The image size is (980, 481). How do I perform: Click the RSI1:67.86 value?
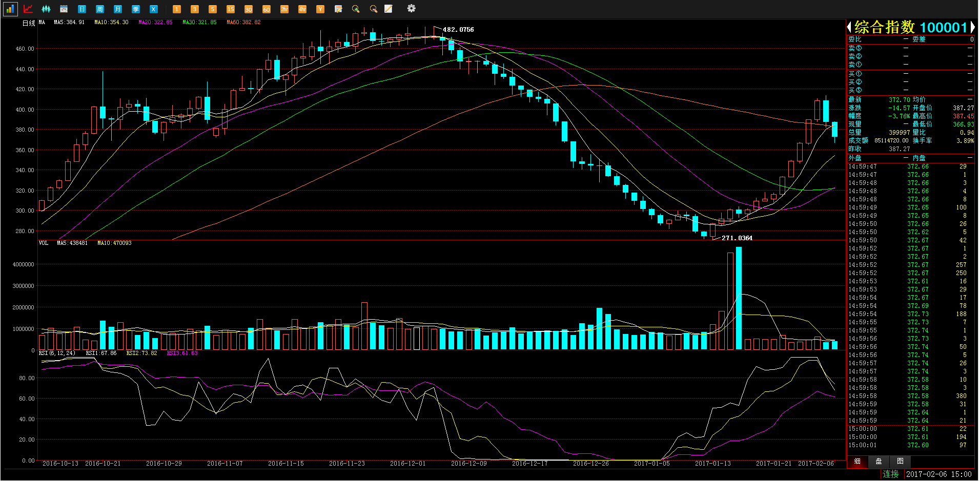[x=101, y=353]
